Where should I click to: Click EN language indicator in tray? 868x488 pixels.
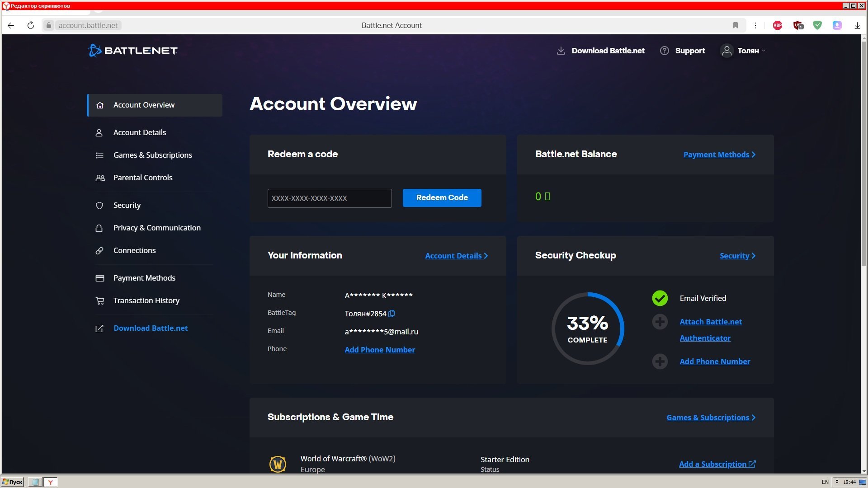click(x=825, y=482)
